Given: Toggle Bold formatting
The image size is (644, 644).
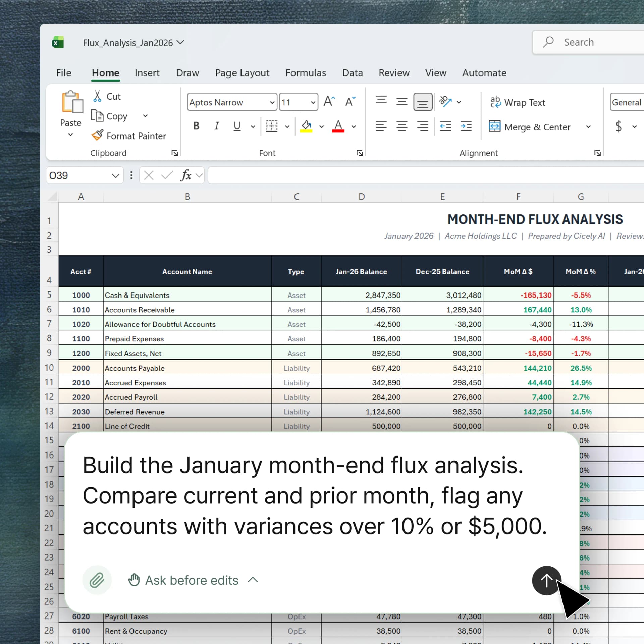Looking at the screenshot, I should point(196,126).
